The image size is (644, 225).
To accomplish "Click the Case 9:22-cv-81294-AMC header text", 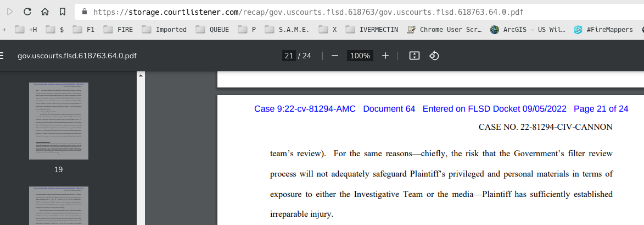I will (305, 109).
